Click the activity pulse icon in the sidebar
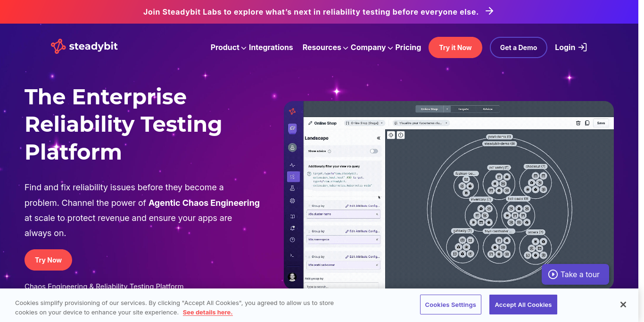Screen dimensions: 644x322 point(292,165)
